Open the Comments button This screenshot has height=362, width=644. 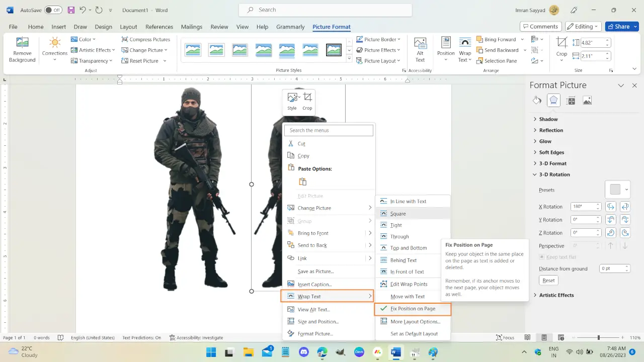pyautogui.click(x=540, y=26)
